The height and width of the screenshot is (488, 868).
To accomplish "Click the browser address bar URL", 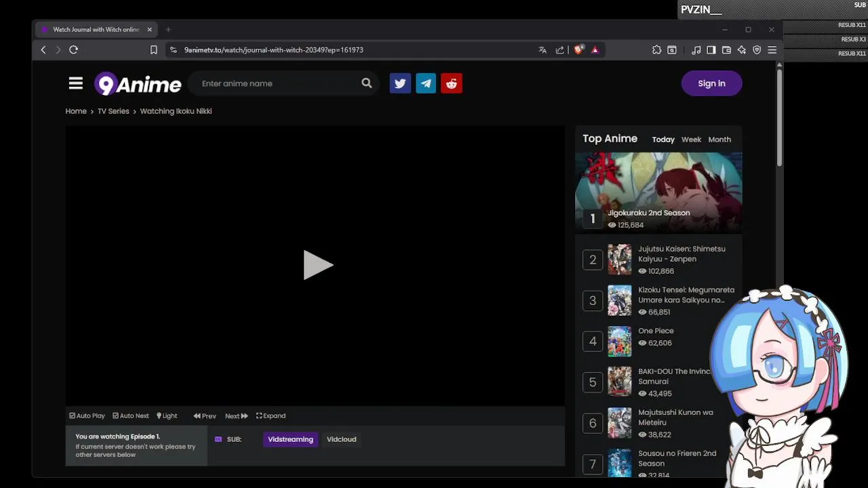I will [273, 49].
